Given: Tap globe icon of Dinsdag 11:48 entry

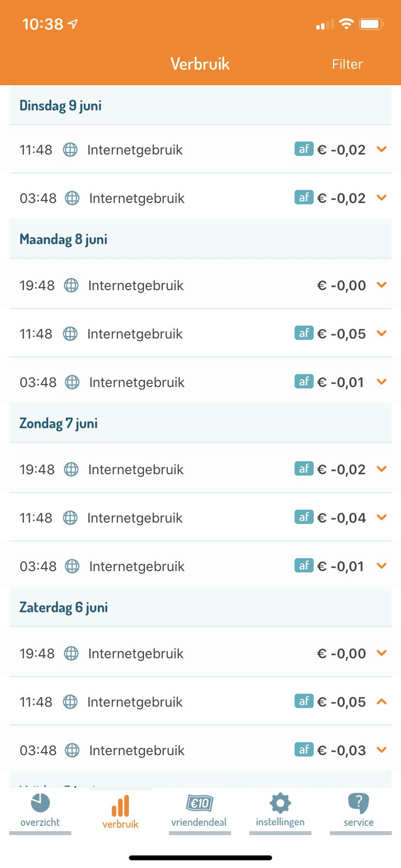Looking at the screenshot, I should click(x=70, y=149).
